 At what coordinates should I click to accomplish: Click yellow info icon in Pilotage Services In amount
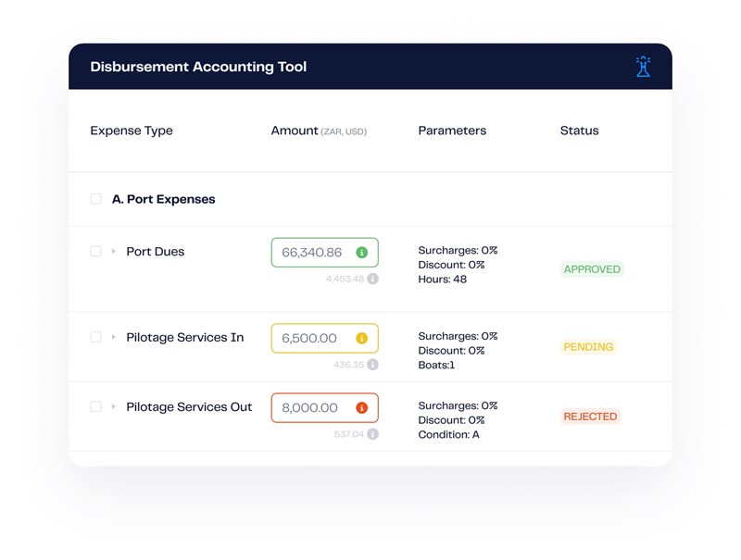click(361, 339)
